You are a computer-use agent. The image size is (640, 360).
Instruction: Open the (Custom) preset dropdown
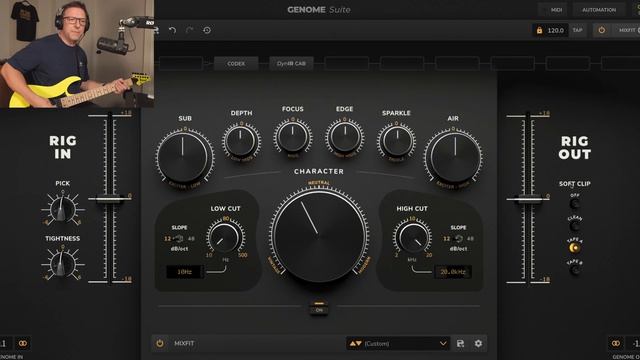(x=398, y=344)
